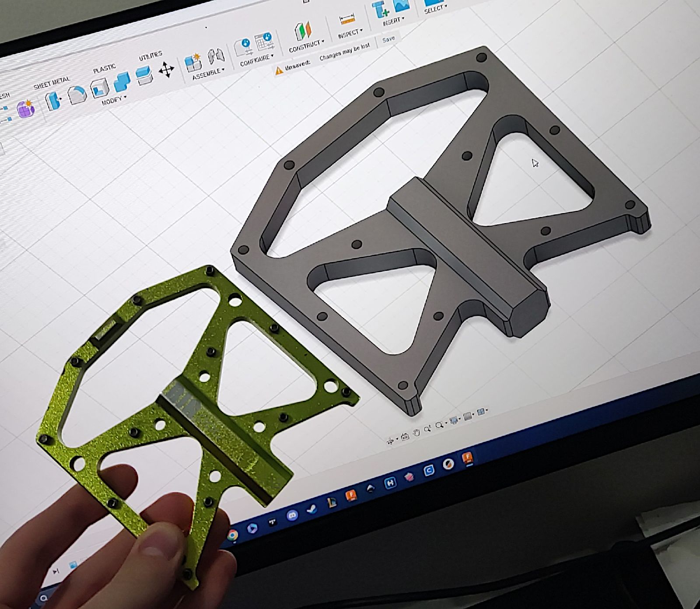Click the Offset Plane icon in Construct

coord(302,31)
